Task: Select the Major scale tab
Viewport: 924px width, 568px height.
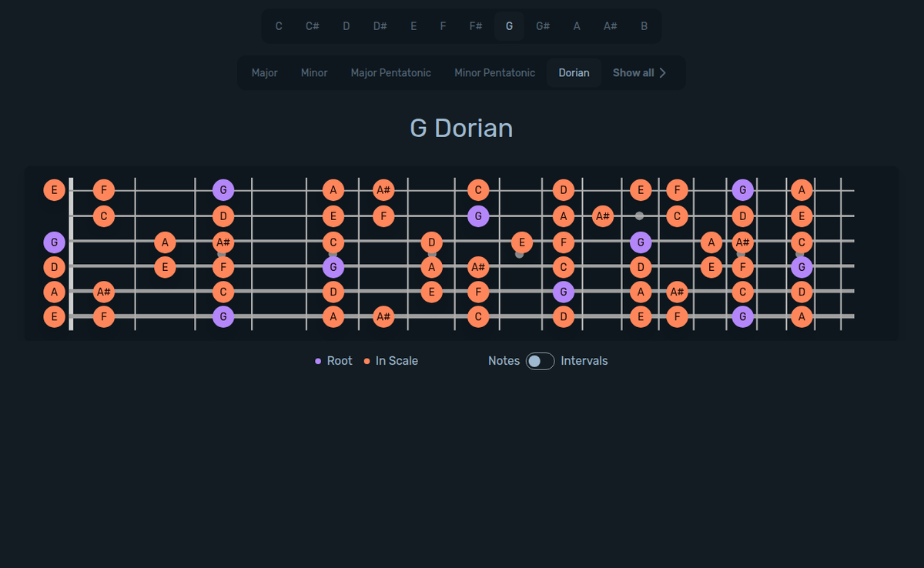Action: coord(264,72)
